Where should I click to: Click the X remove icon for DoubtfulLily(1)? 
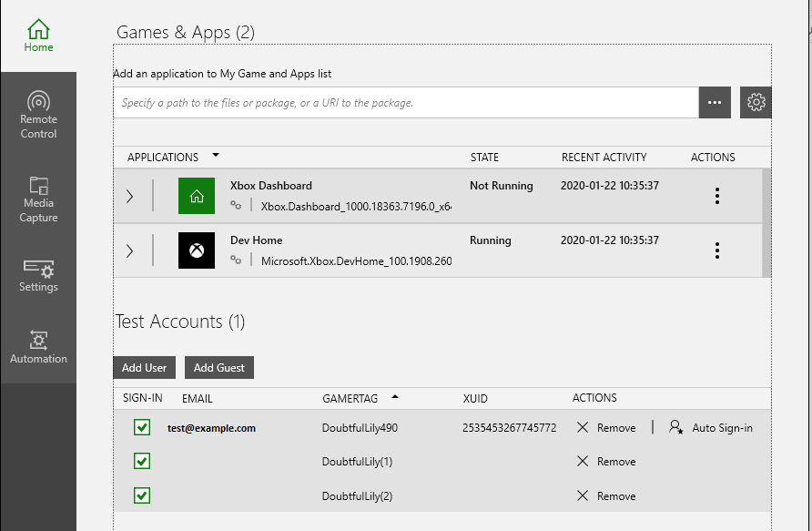pyautogui.click(x=583, y=461)
